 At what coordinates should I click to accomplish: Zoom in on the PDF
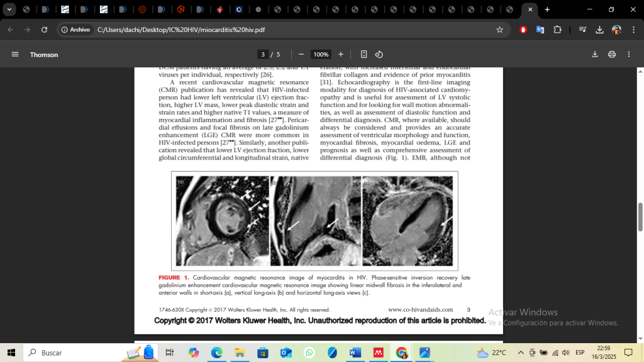pos(341,55)
